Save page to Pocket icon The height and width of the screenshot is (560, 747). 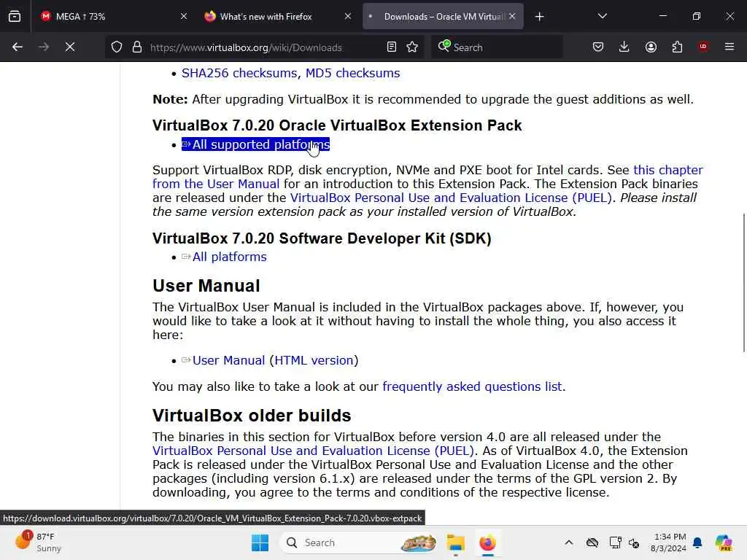click(x=598, y=47)
